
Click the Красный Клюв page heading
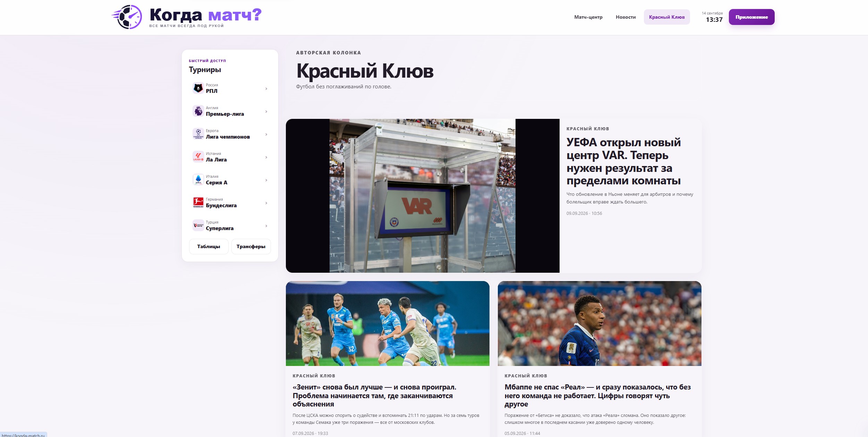365,71
